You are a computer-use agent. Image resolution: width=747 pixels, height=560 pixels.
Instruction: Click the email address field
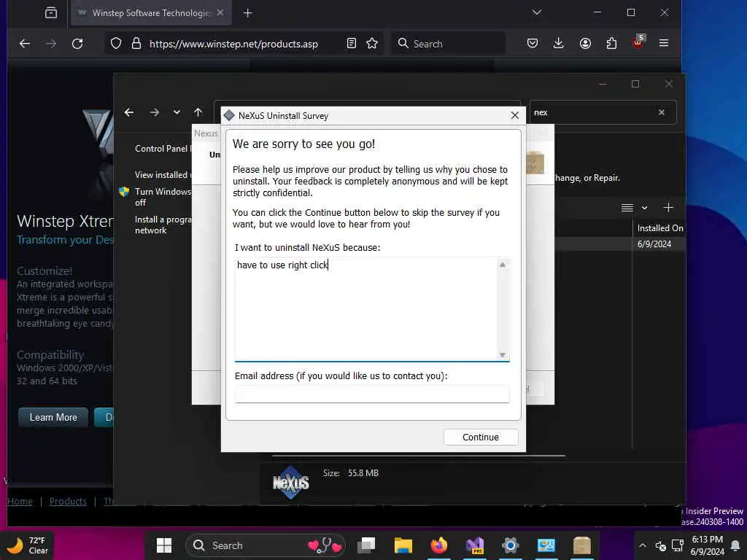pos(371,394)
